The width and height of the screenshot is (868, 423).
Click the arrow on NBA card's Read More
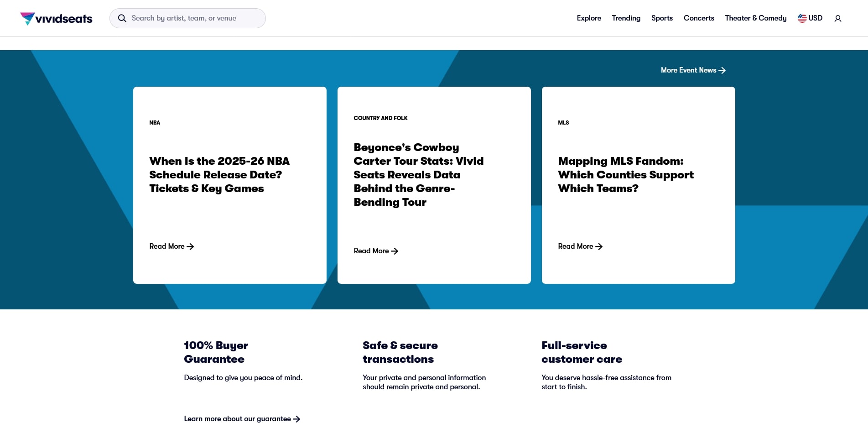tap(191, 246)
